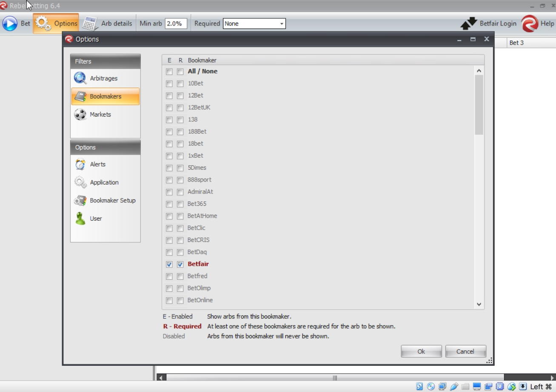Viewport: 556px width, 392px height.
Task: Click the Application gears icon
Action: coord(80,182)
